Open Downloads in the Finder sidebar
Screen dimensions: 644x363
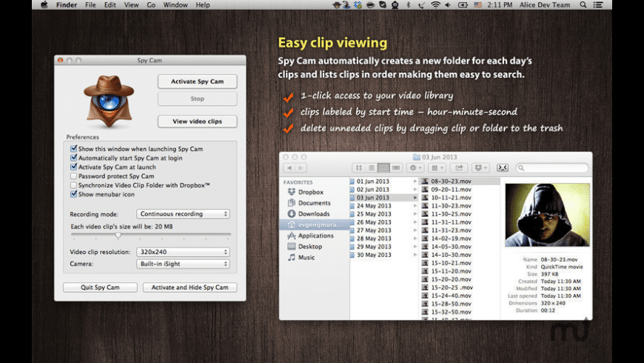tap(314, 214)
